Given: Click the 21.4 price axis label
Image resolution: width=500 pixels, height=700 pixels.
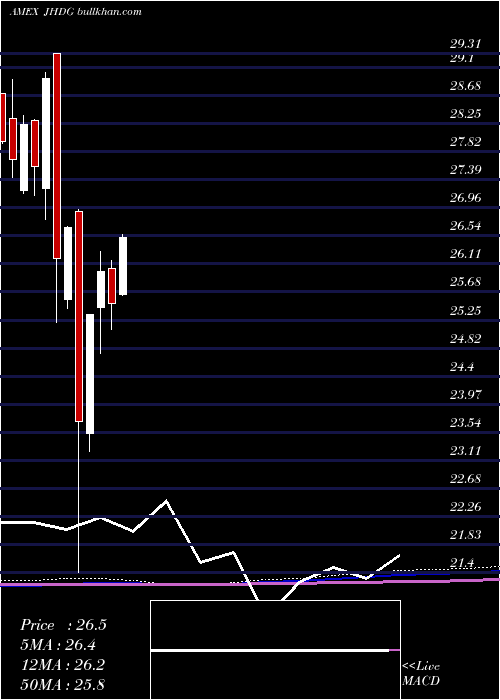Looking at the screenshot, I should coord(462,563).
